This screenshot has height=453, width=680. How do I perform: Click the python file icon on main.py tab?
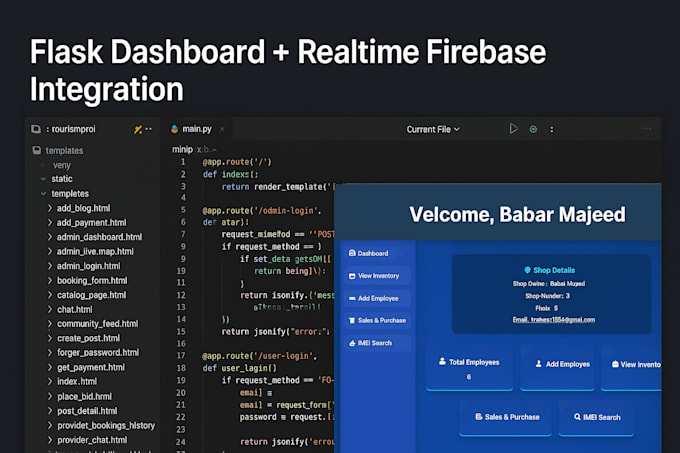click(x=174, y=129)
